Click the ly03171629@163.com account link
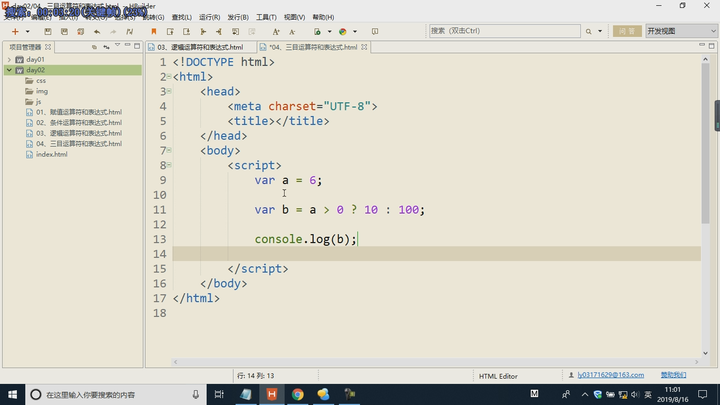Viewport: 720px width, 405px height. point(610,375)
